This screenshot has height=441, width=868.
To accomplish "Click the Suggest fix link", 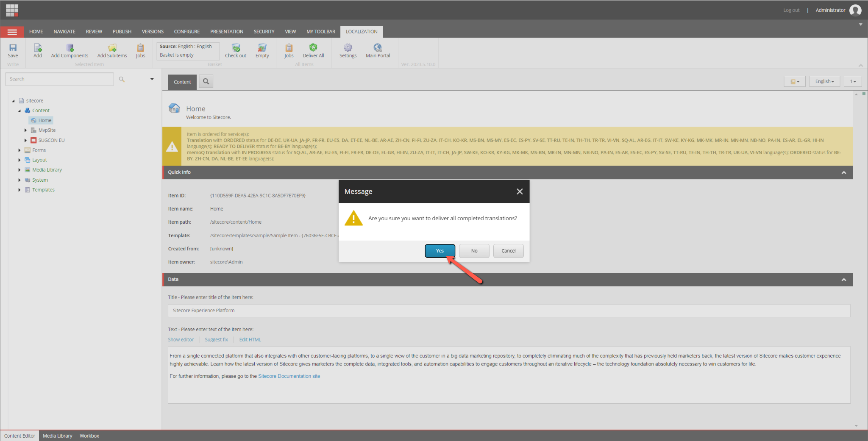I will (216, 340).
